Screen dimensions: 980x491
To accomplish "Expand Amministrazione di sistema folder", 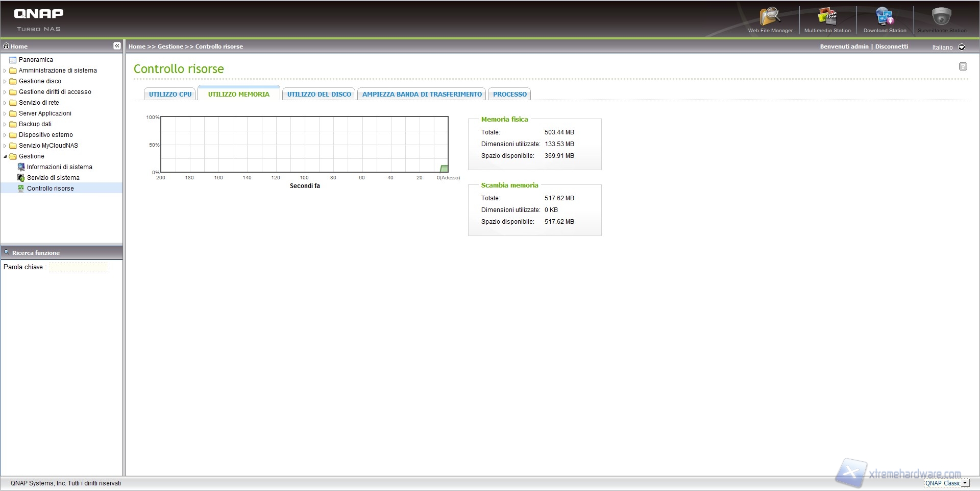I will (5, 71).
